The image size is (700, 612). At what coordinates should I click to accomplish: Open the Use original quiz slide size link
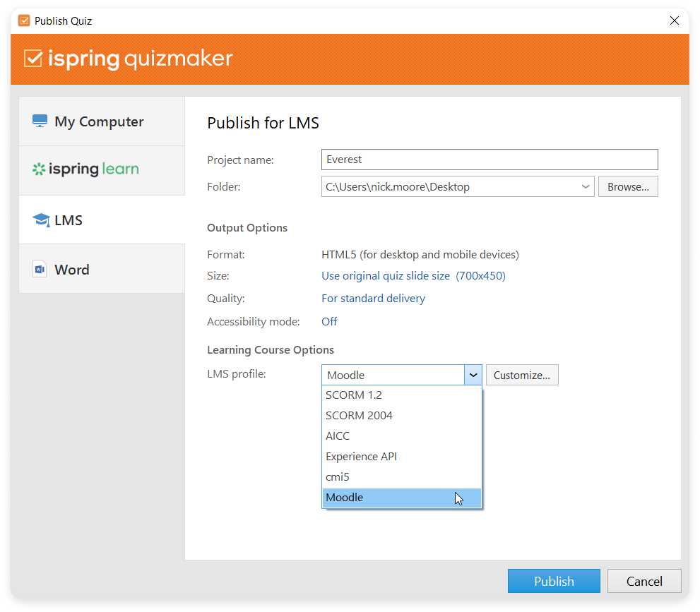[413, 276]
